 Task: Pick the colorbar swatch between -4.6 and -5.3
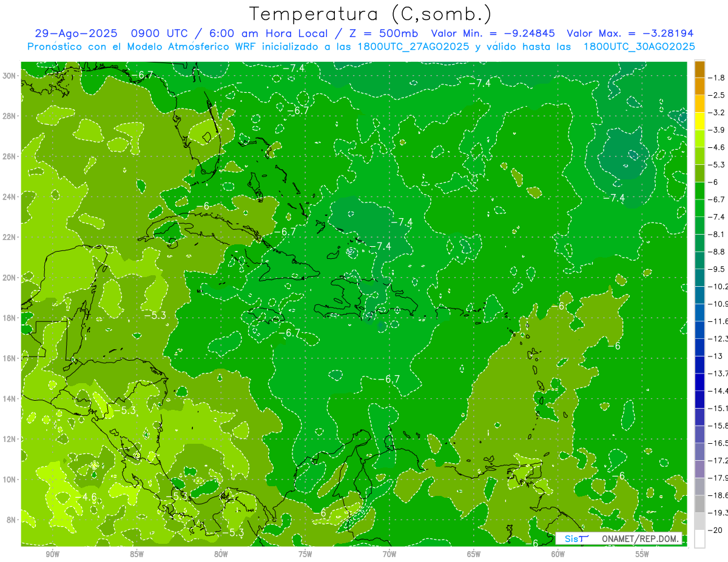[x=699, y=156]
